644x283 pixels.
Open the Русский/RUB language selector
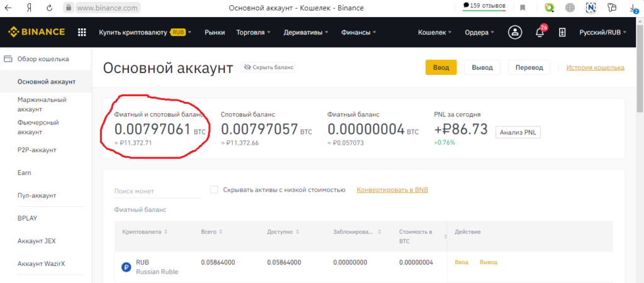tap(602, 32)
